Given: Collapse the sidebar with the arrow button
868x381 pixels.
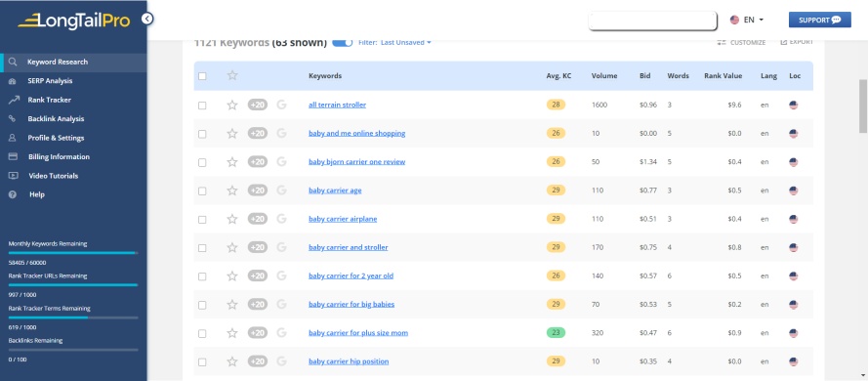Looking at the screenshot, I should point(146,19).
